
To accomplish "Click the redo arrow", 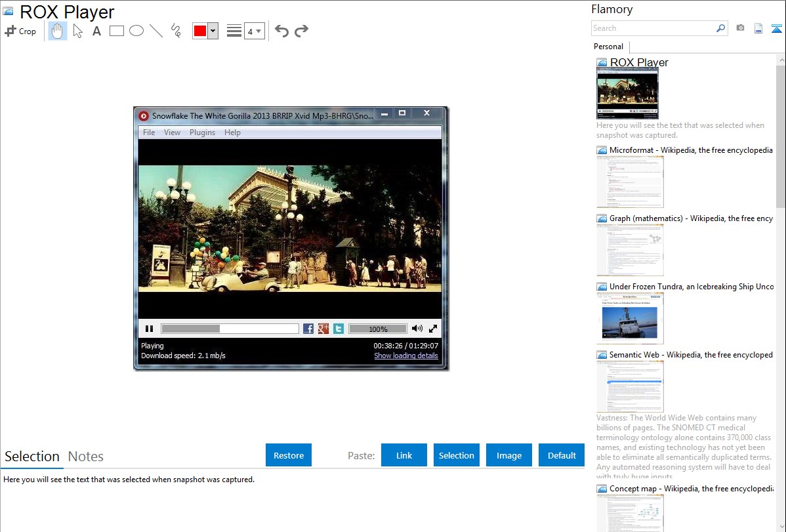I will coord(301,31).
